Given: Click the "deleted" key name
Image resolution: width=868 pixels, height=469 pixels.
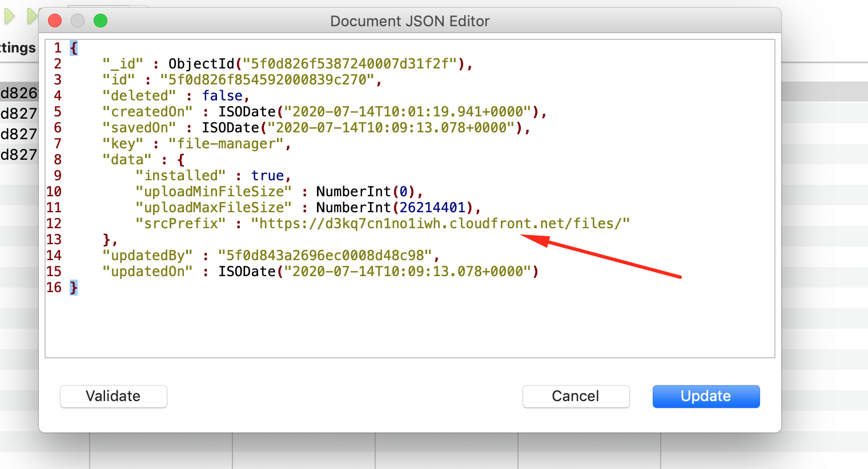Looking at the screenshot, I should click(139, 96).
